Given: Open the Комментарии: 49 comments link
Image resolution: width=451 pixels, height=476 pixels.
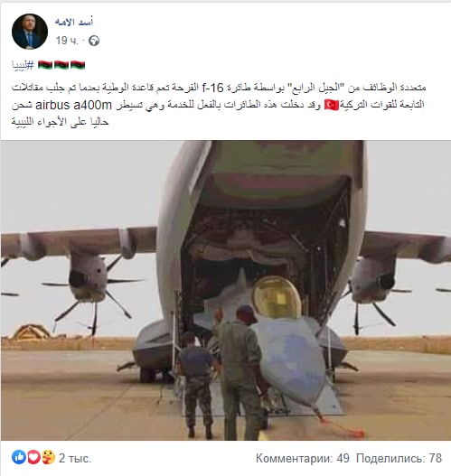Looking at the screenshot, I should [x=303, y=458].
